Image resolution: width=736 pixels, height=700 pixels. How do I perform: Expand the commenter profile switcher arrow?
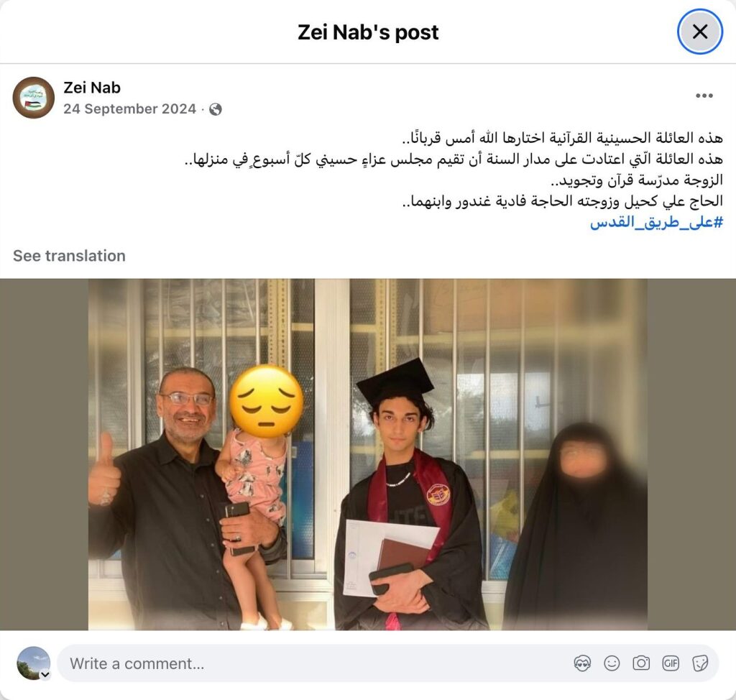tap(45, 675)
